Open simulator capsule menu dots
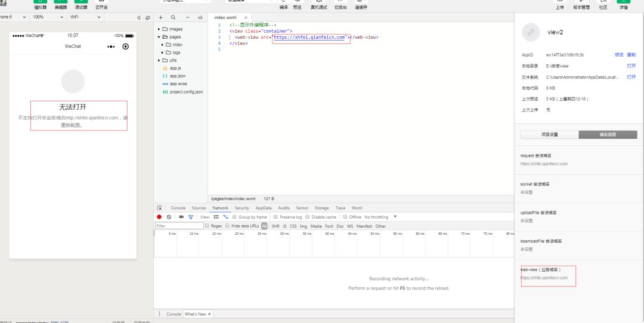Screen dimensions: 644x323 pos(111,47)
